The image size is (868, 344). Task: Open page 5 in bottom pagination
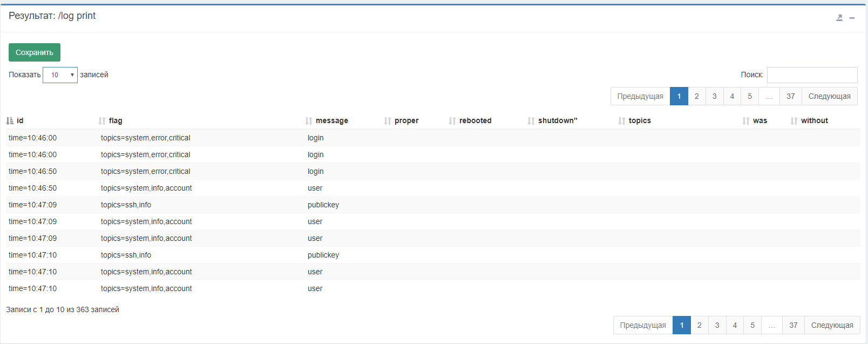pyautogui.click(x=752, y=325)
